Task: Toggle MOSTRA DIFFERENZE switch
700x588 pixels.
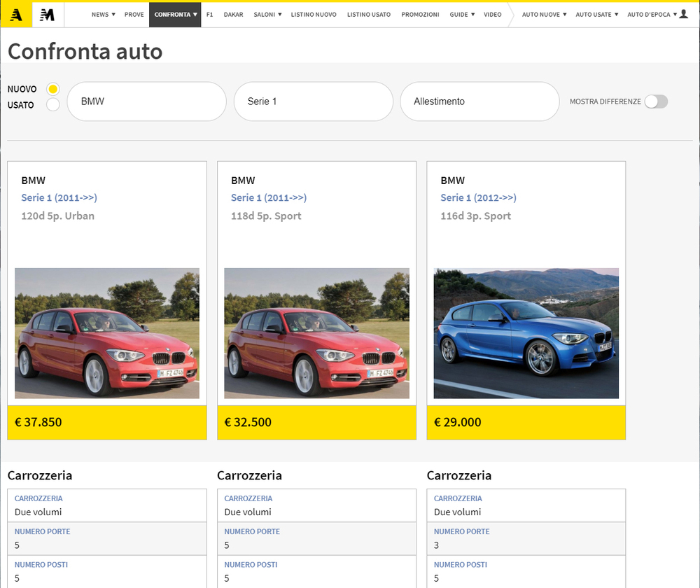Action: pyautogui.click(x=656, y=101)
